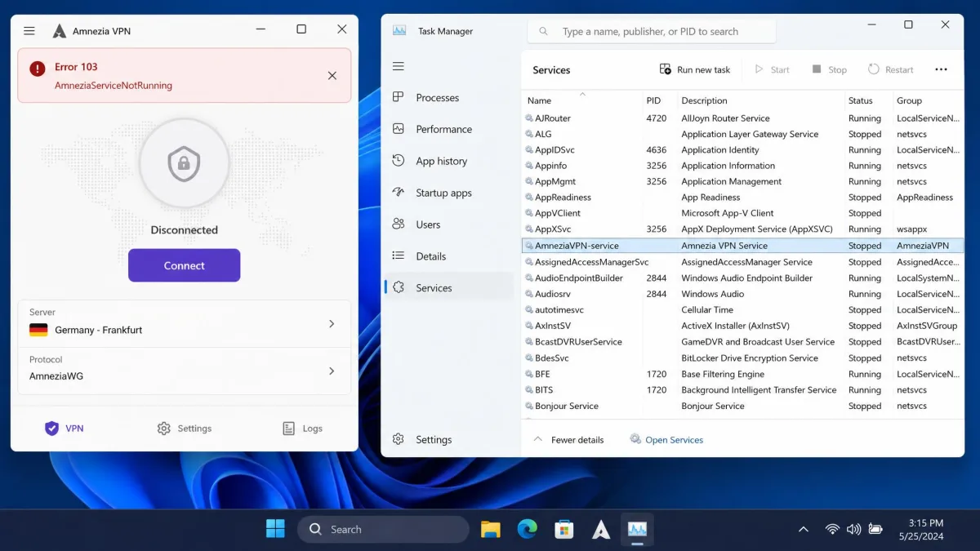Open App history page
Viewport: 980px width, 551px height.
pos(448,161)
